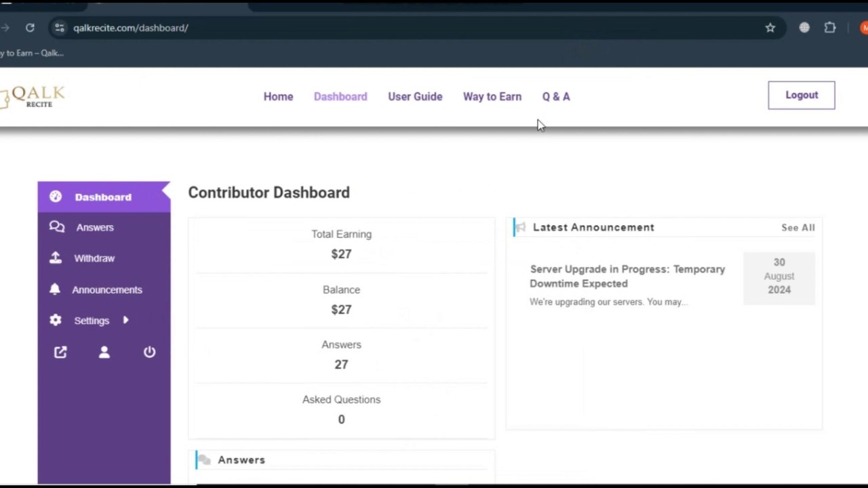Expand the Settings submenu arrow
Screen dimensions: 868x488
point(125,320)
